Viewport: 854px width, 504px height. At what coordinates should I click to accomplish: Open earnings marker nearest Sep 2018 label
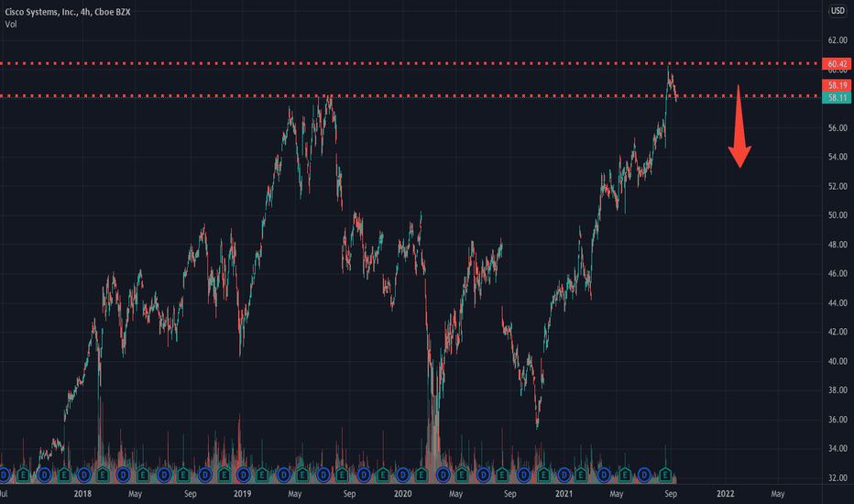point(183,475)
